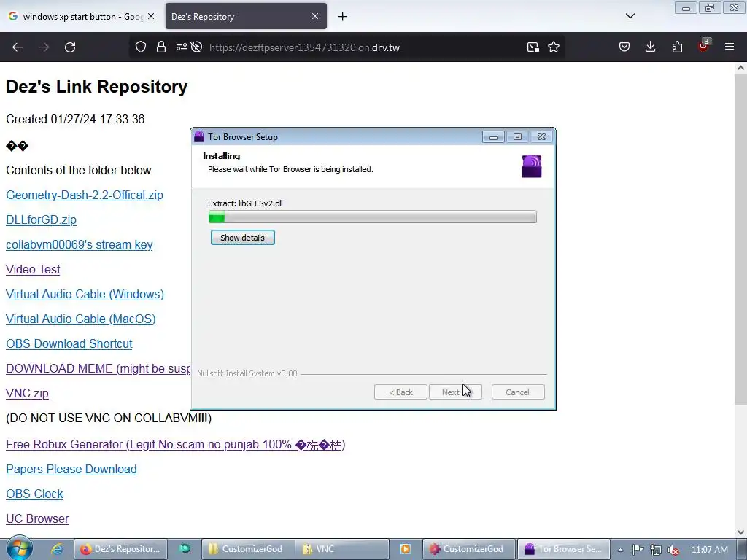Minimize the Tor Browser Setup window
This screenshot has width=747, height=560.
(493, 137)
